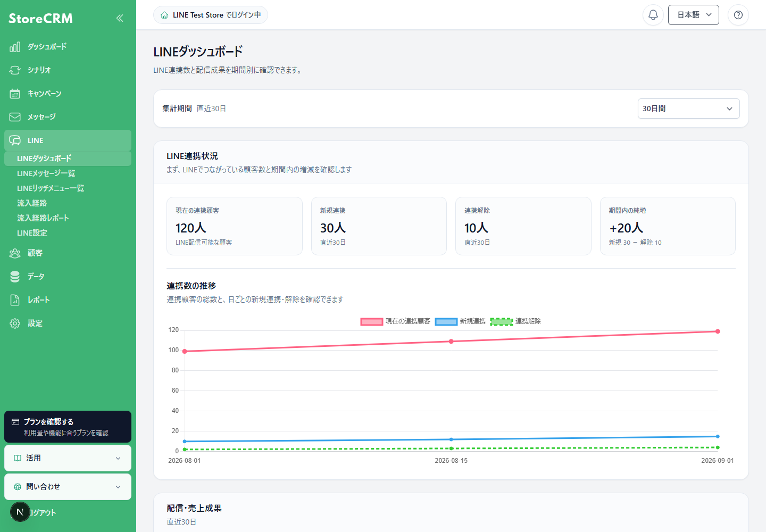Go to LINEリッチメニュー一覧
The height and width of the screenshot is (532, 766).
pyautogui.click(x=68, y=188)
